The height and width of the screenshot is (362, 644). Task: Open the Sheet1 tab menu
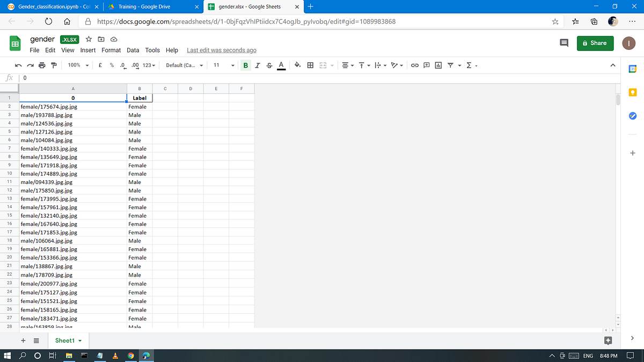(79, 340)
